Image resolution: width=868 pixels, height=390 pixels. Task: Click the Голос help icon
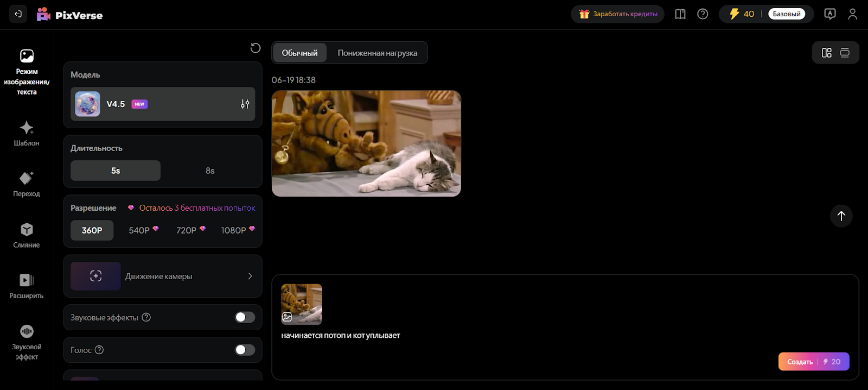pyautogui.click(x=99, y=350)
